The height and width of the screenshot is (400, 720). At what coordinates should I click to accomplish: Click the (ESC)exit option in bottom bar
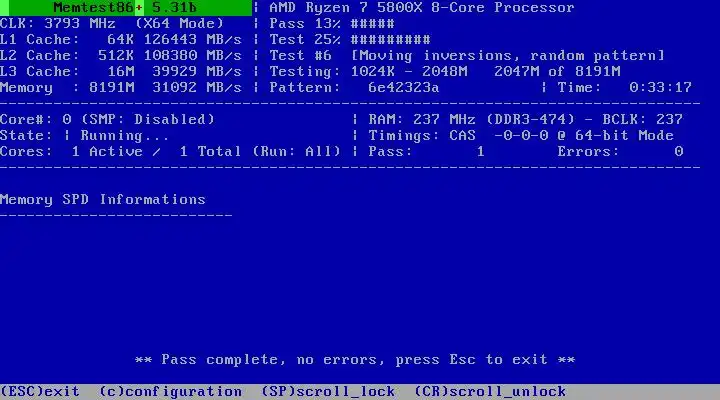pyautogui.click(x=39, y=391)
